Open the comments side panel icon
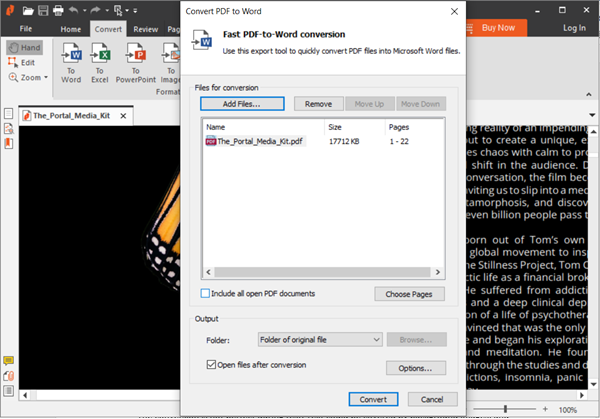 [x=8, y=360]
